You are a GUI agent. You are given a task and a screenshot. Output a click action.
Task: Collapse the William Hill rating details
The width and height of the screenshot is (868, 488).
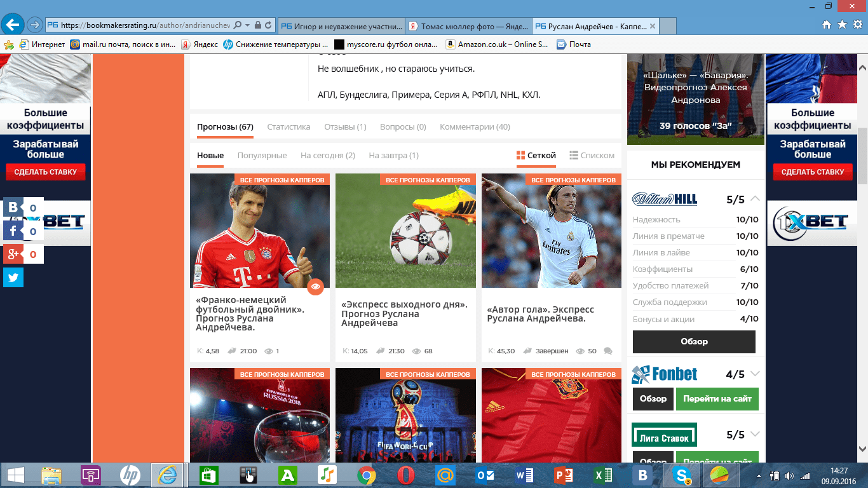pyautogui.click(x=755, y=199)
